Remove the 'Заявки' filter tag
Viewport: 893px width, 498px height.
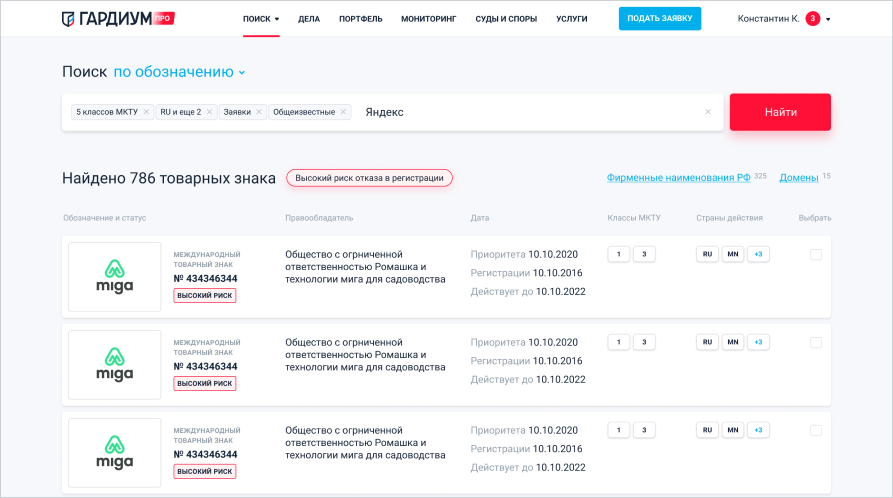pyautogui.click(x=259, y=112)
